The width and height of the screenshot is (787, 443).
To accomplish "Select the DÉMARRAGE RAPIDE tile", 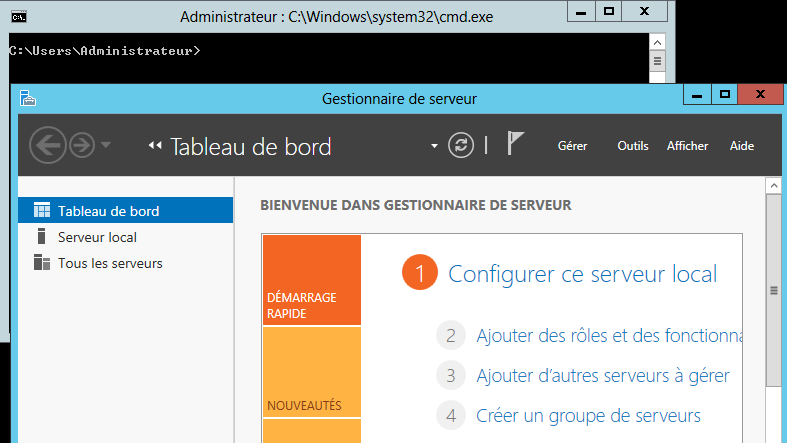I will click(311, 281).
